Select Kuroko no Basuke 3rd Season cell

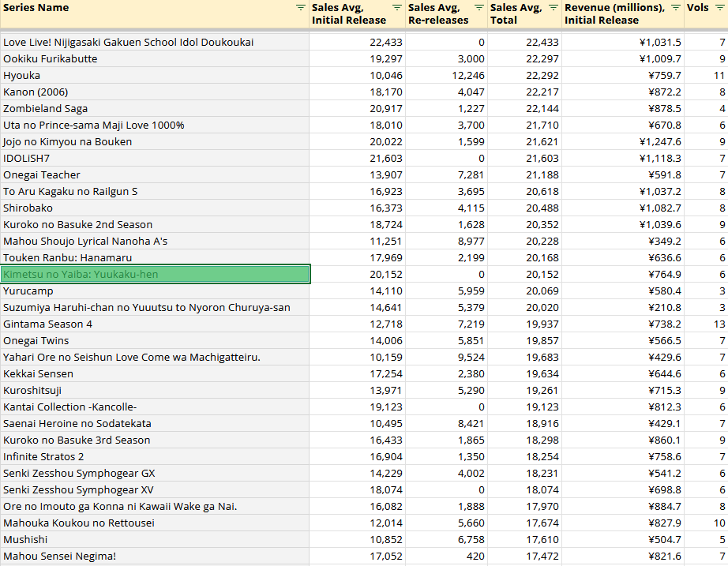155,440
